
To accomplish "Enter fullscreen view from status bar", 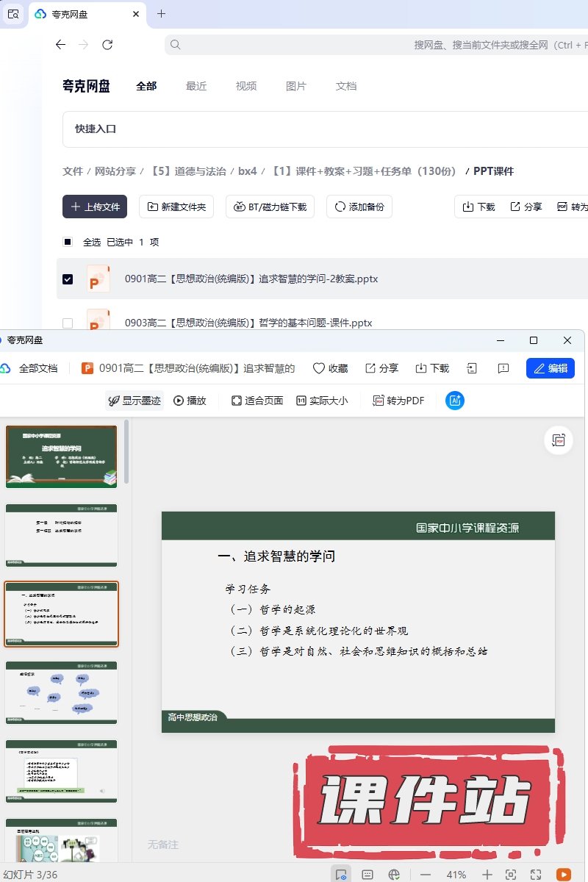I will (536, 874).
